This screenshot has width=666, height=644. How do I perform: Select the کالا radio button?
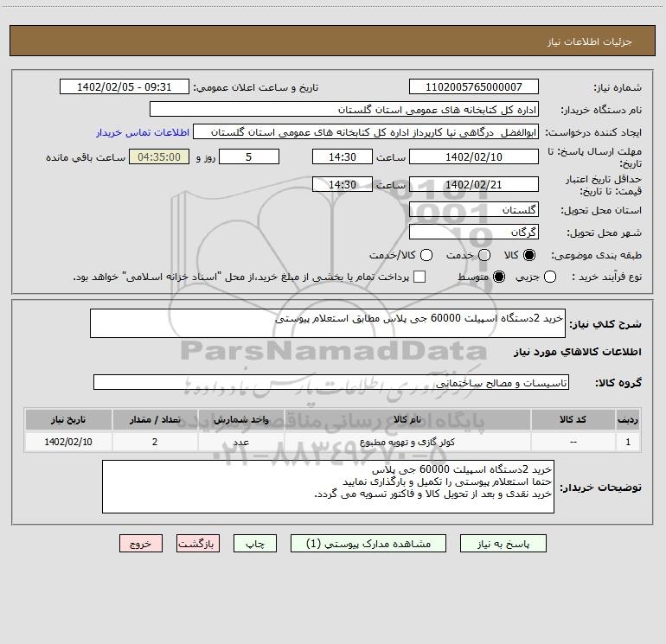point(529,255)
